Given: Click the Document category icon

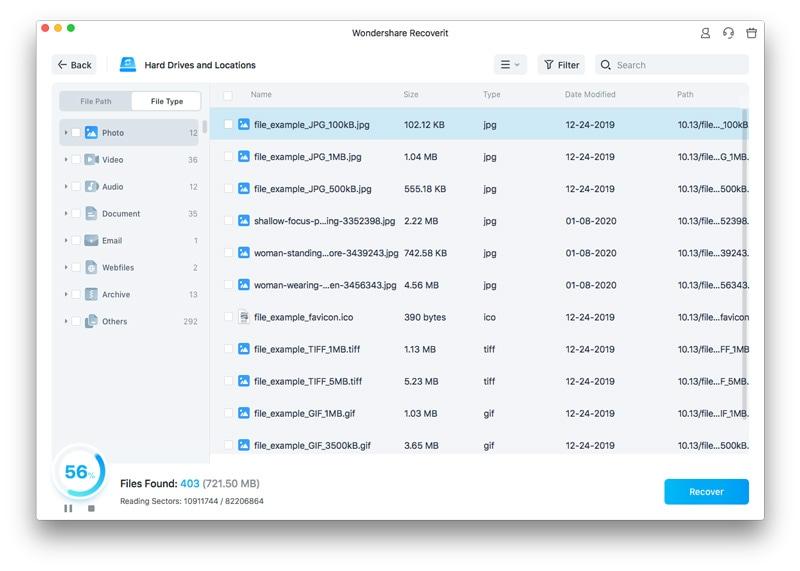Looking at the screenshot, I should click(91, 213).
